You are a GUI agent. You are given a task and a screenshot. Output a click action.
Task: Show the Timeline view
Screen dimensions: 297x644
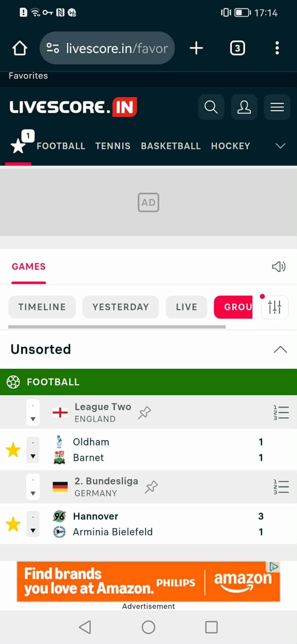42,307
